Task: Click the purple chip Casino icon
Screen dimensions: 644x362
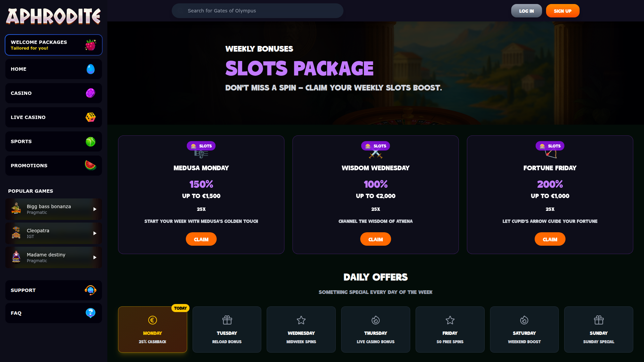Action: pyautogui.click(x=90, y=93)
